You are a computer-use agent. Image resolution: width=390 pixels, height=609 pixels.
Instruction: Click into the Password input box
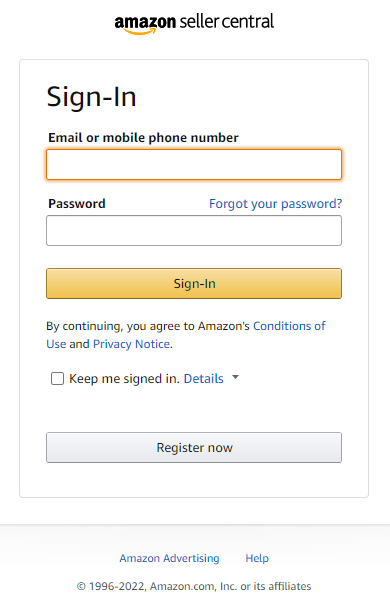pos(194,231)
